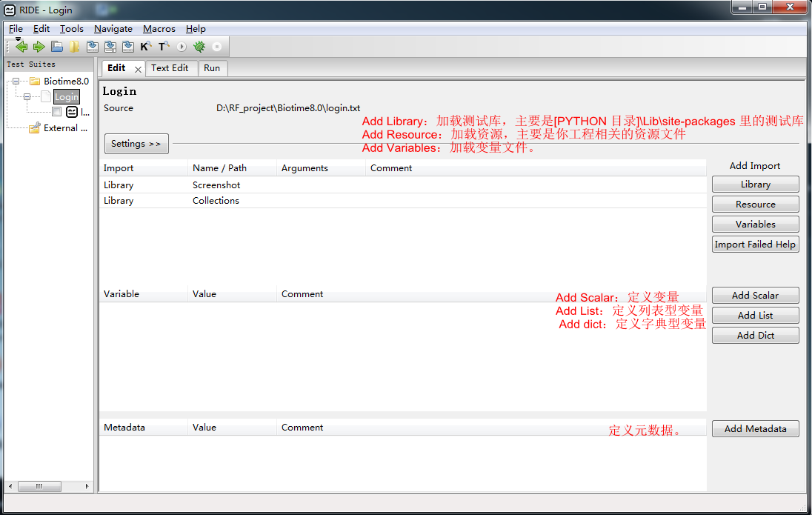The image size is (812, 515).
Task: Open the Macros menu
Action: [x=159, y=29]
